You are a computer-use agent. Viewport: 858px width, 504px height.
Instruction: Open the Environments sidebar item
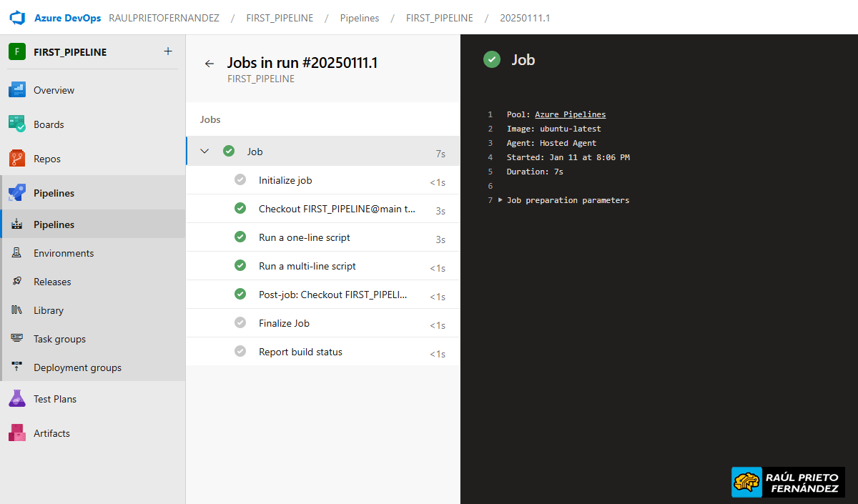click(x=64, y=253)
